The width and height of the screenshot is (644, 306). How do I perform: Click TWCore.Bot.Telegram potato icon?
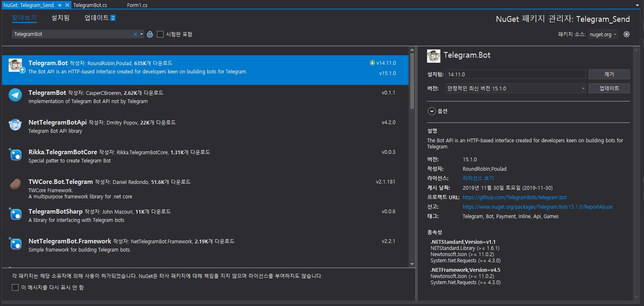click(x=15, y=184)
